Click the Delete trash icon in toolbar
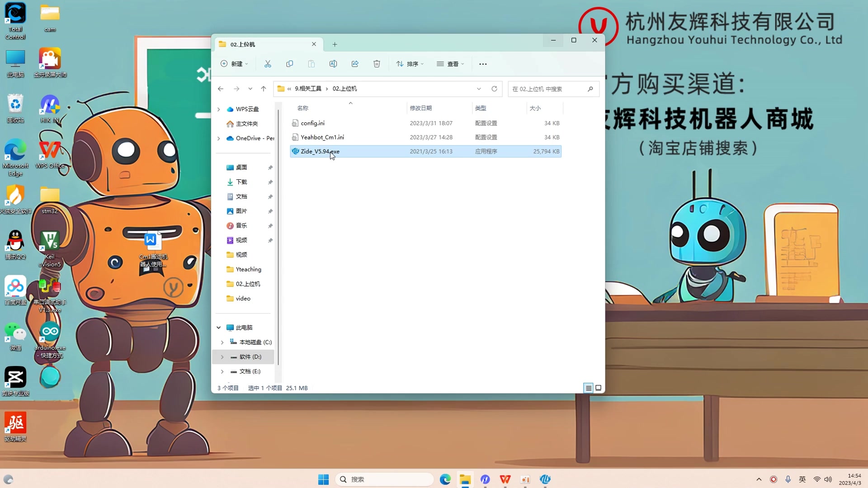This screenshot has width=868, height=488. (377, 64)
